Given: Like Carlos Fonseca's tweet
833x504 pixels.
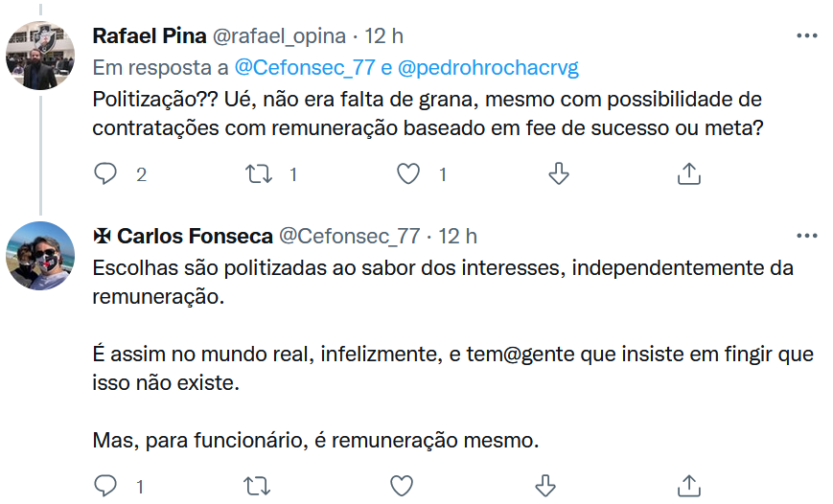Looking at the screenshot, I should (x=402, y=486).
